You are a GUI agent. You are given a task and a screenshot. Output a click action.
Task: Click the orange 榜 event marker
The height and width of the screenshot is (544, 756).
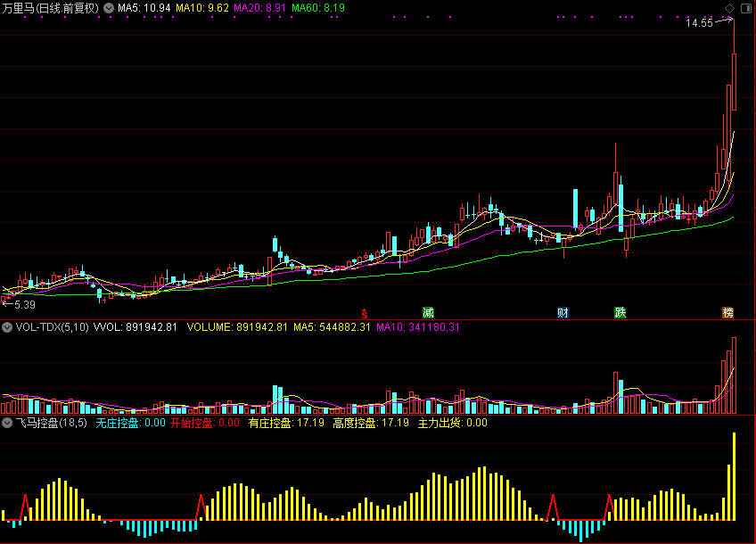[x=727, y=312]
